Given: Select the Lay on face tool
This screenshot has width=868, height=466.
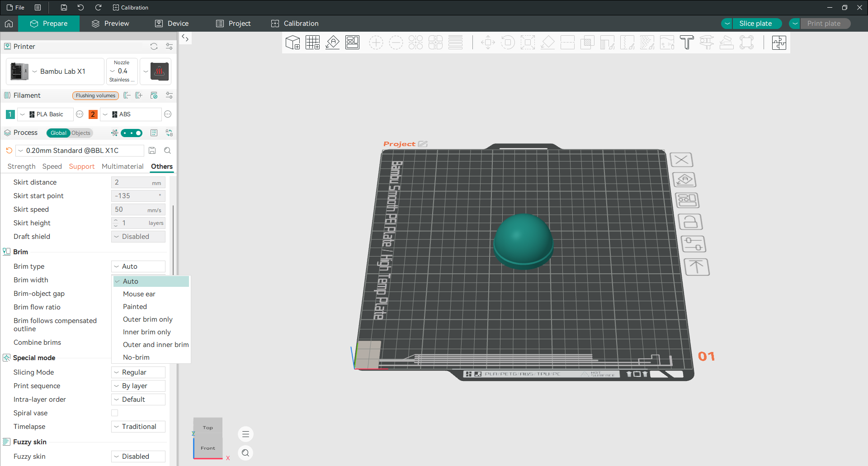Looking at the screenshot, I should pyautogui.click(x=548, y=43).
